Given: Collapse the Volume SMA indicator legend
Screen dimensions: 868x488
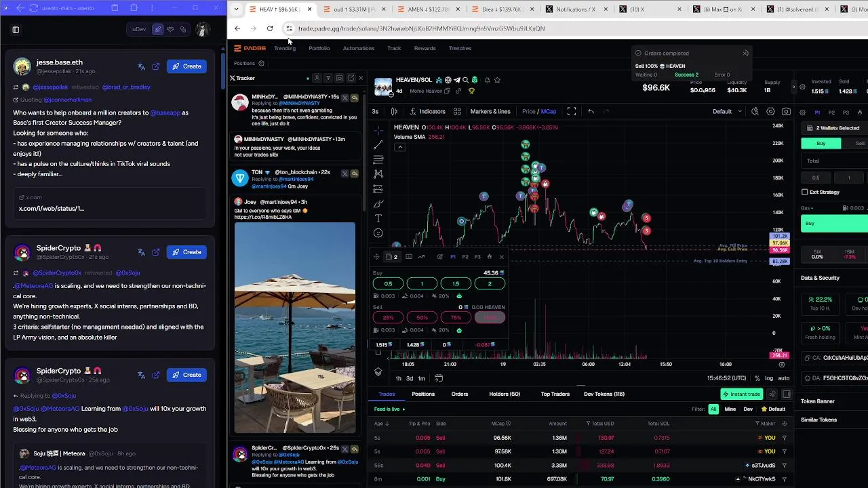Looking at the screenshot, I should [x=400, y=147].
